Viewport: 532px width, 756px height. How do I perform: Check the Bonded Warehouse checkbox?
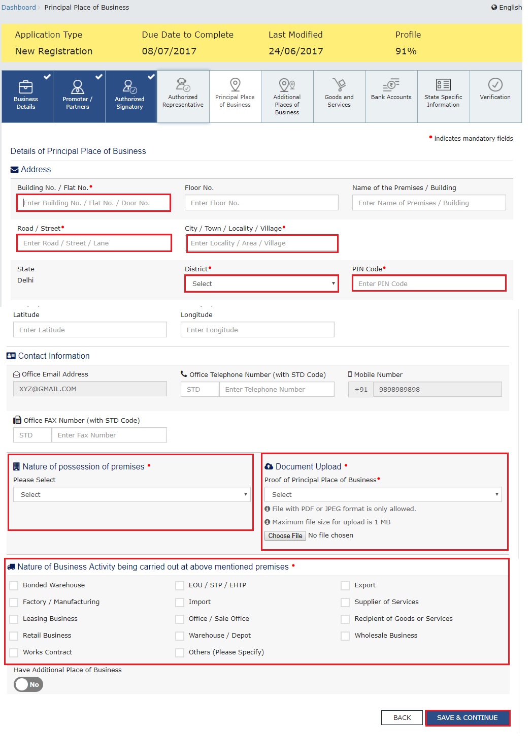pyautogui.click(x=14, y=586)
